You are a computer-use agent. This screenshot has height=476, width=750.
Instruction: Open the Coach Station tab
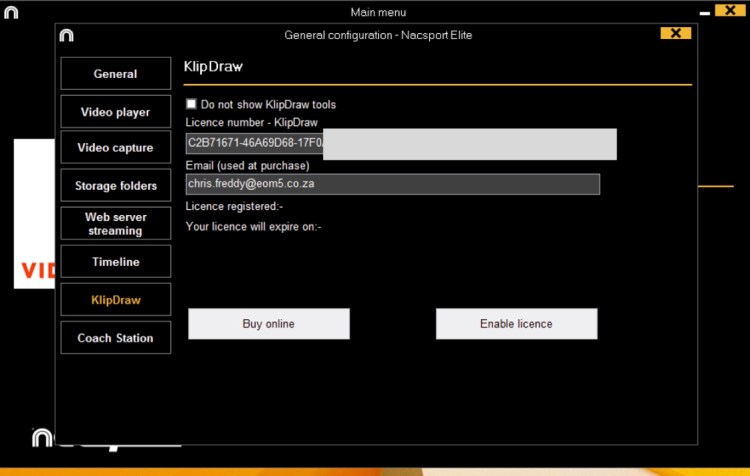click(x=115, y=338)
